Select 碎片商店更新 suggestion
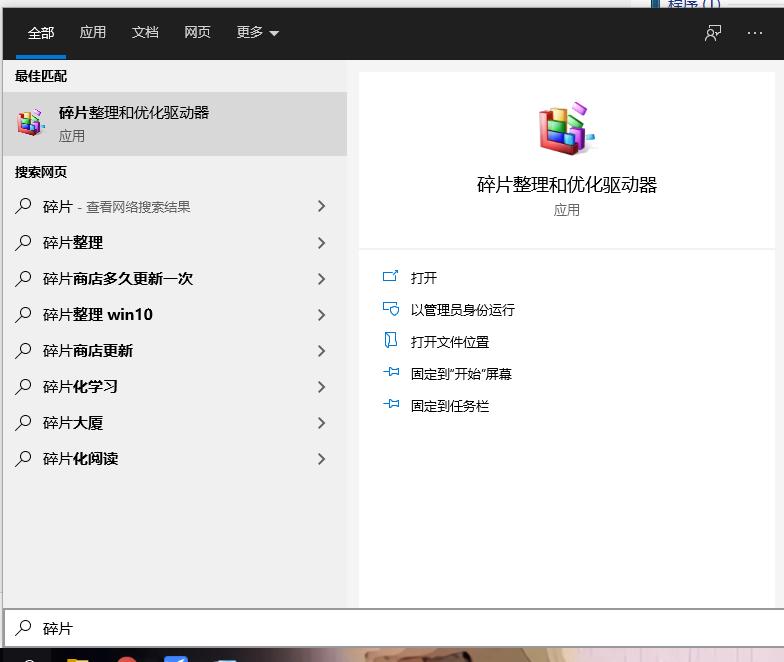 pos(175,350)
